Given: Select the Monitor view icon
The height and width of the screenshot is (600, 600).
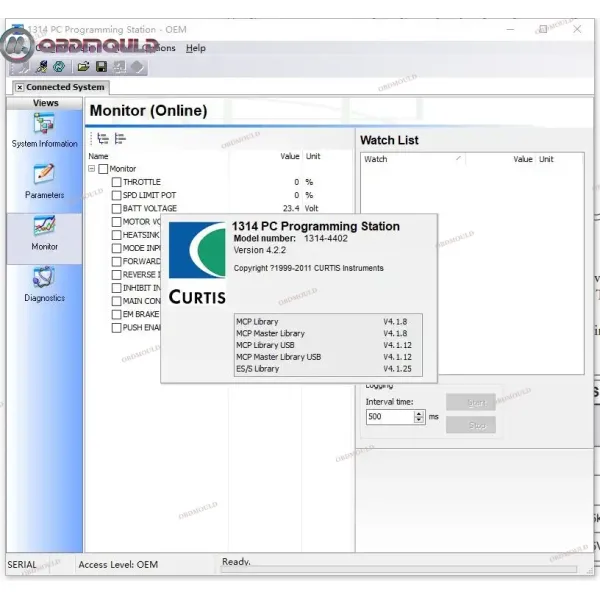Looking at the screenshot, I should [44, 231].
